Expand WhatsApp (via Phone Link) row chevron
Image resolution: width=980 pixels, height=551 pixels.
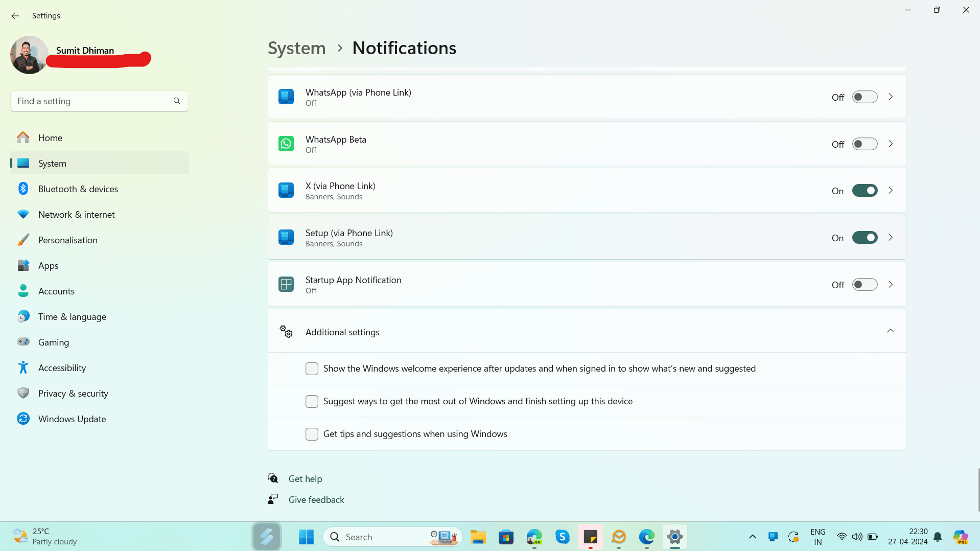[x=891, y=97]
